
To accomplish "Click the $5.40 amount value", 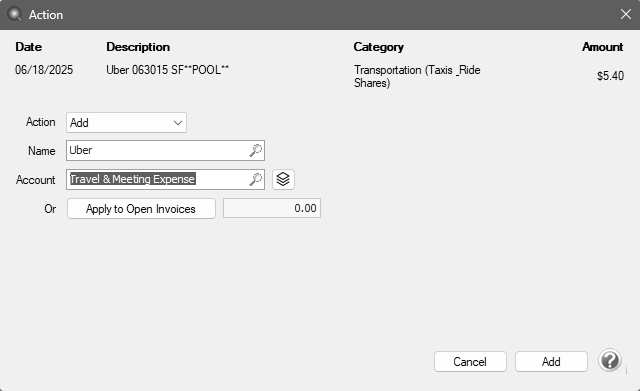I will pyautogui.click(x=610, y=76).
